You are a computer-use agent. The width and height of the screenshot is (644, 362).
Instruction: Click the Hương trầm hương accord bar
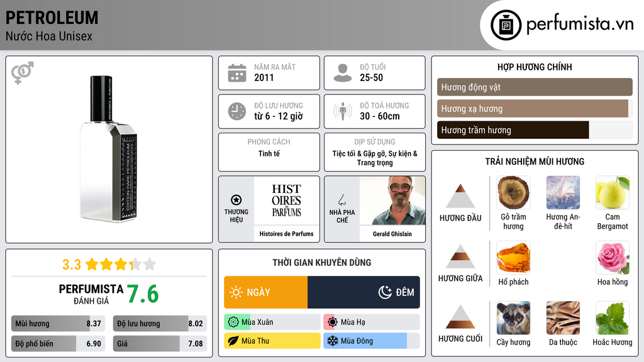click(x=535, y=130)
